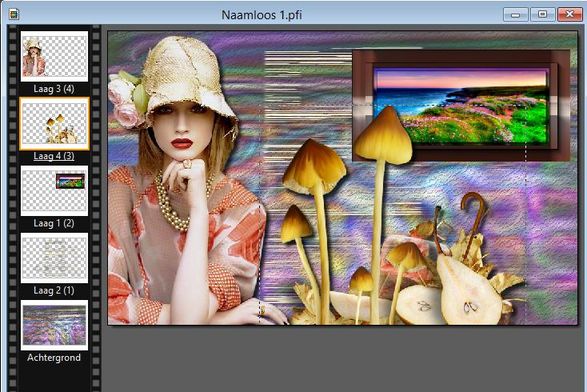
Task: Select the Laag 1 (2) framed picture thumbnail
Action: (x=54, y=191)
